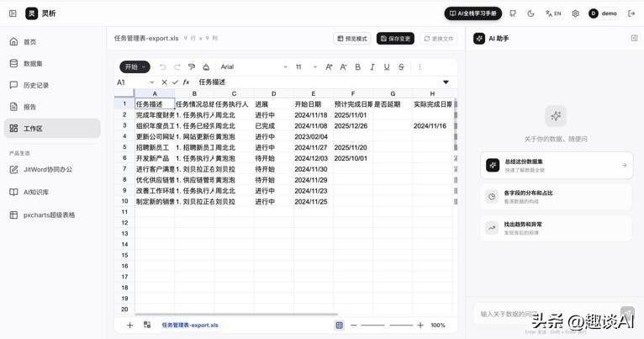This screenshot has height=339, width=644.
Task: Toggle the left sidebar collapse icon
Action: (13, 13)
